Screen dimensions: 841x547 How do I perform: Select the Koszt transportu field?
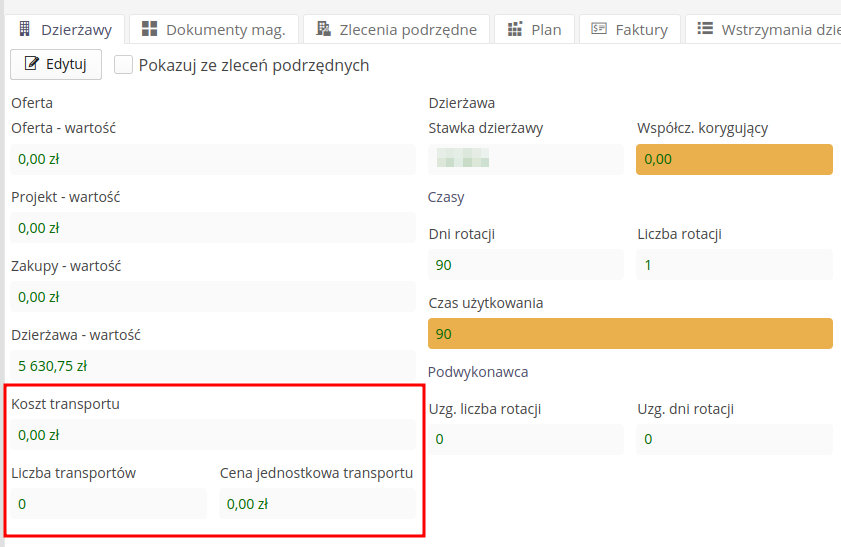[x=212, y=435]
